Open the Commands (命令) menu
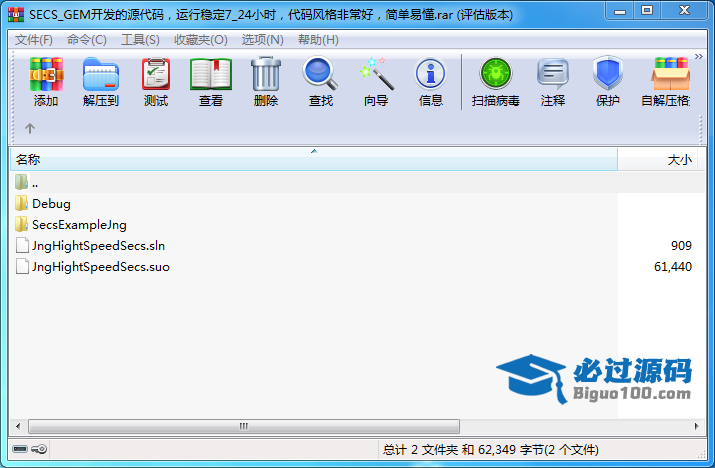The height and width of the screenshot is (468, 715). coord(87,40)
